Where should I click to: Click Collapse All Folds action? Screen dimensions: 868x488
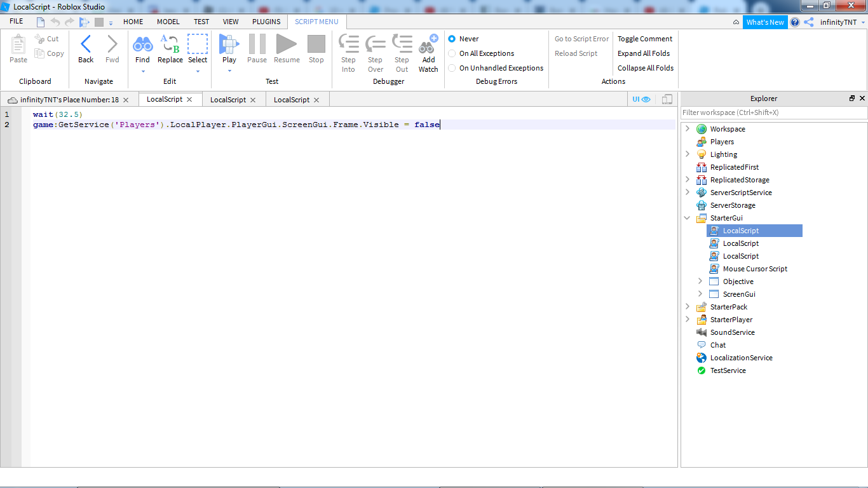click(645, 68)
